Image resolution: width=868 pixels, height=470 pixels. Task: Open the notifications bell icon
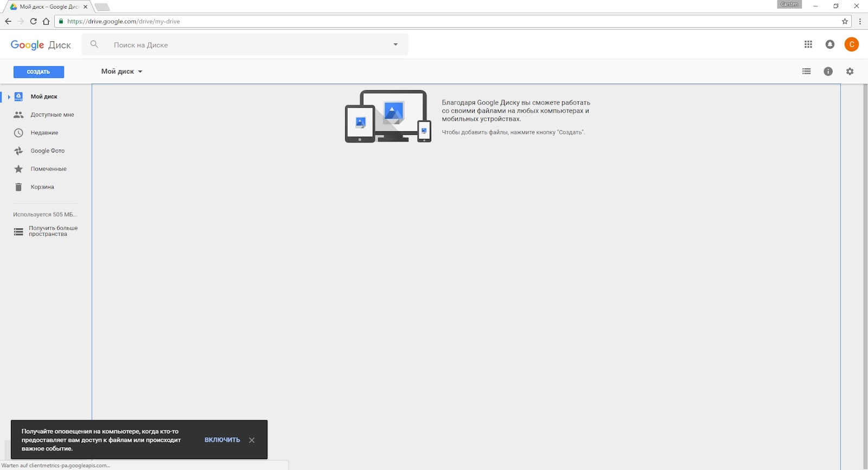click(x=830, y=44)
